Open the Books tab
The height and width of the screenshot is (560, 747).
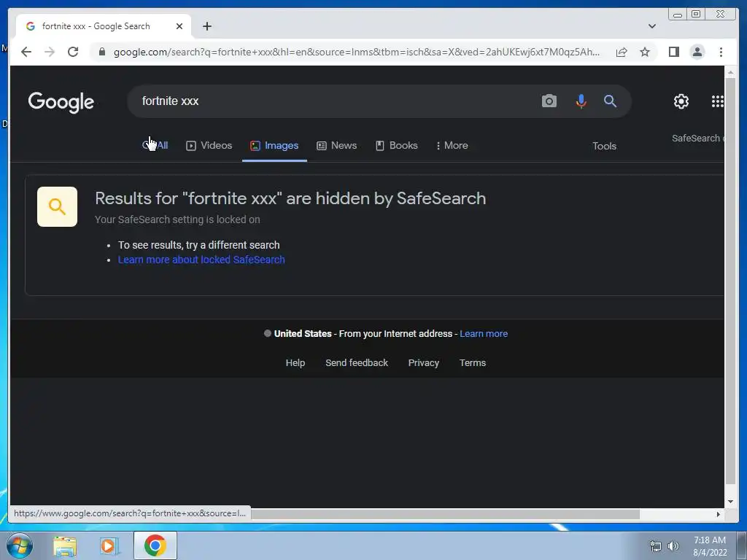396,145
